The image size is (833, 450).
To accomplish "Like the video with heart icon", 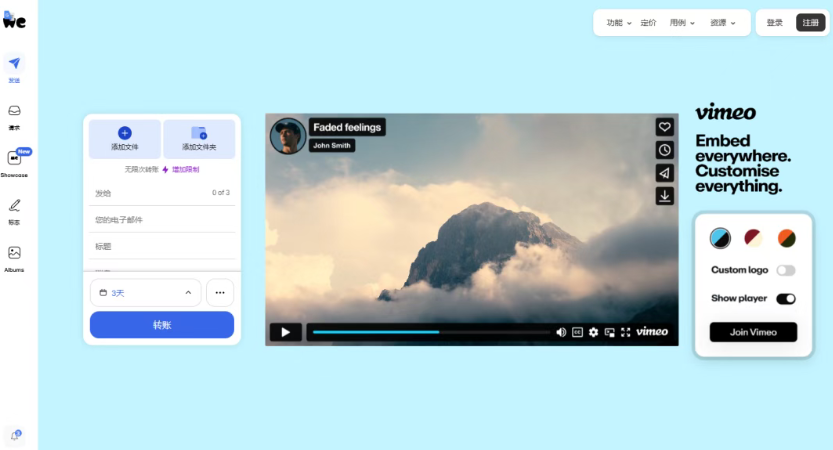I will point(665,127).
